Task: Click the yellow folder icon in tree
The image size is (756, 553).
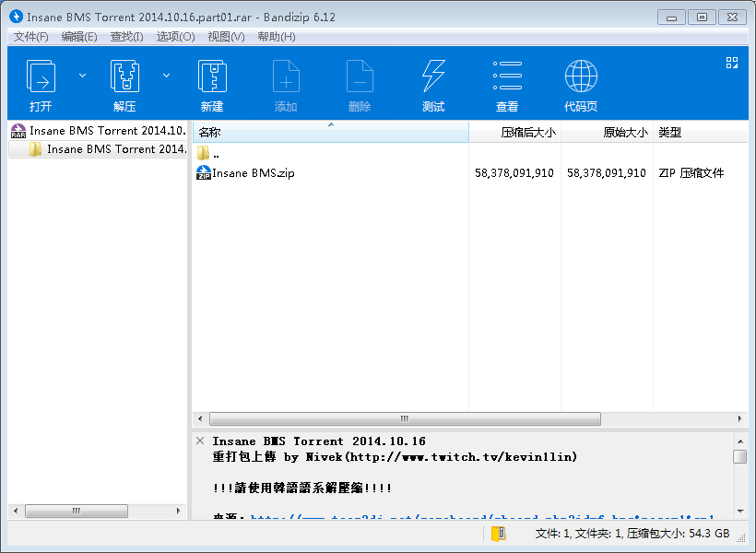Action: (35, 149)
